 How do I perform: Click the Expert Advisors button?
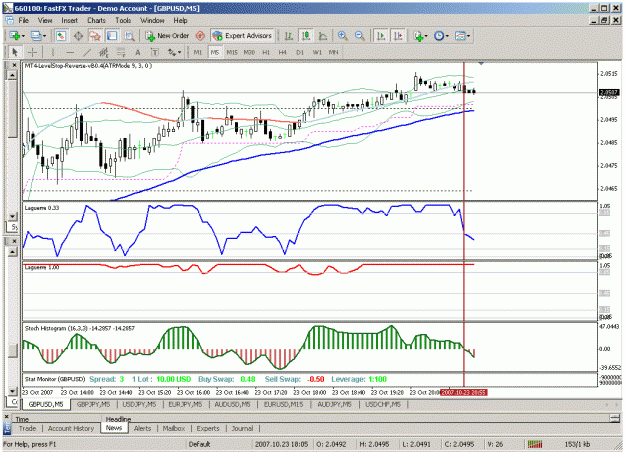pos(242,36)
